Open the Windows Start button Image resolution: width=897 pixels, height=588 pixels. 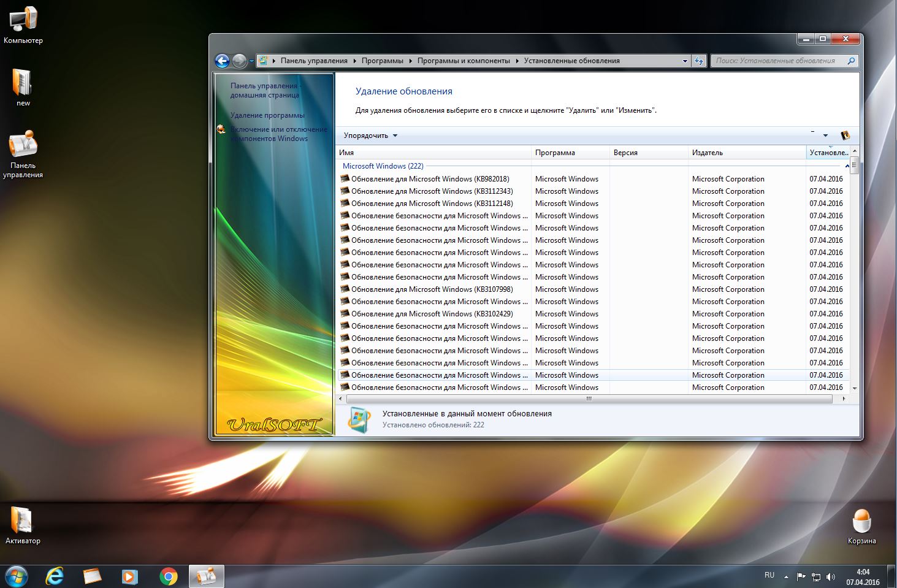[x=16, y=576]
